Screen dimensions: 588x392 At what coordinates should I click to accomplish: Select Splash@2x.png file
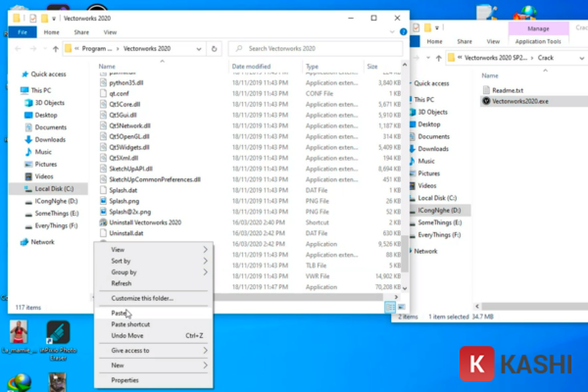pyautogui.click(x=129, y=212)
